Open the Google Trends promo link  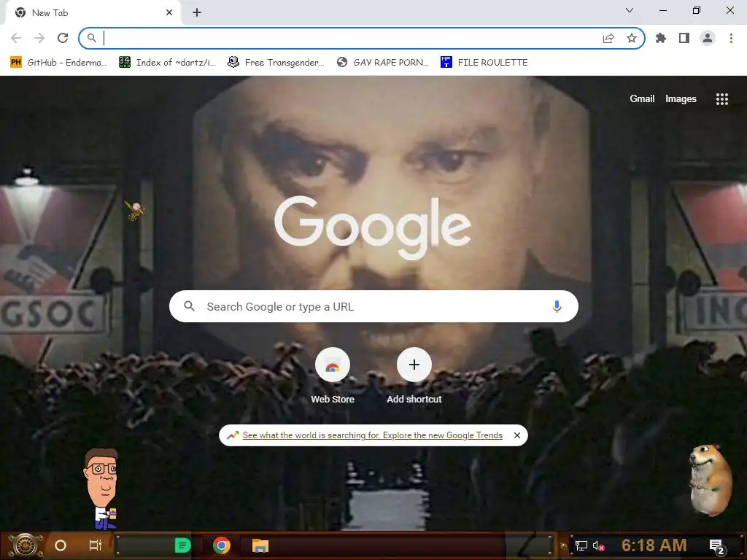[x=373, y=435]
